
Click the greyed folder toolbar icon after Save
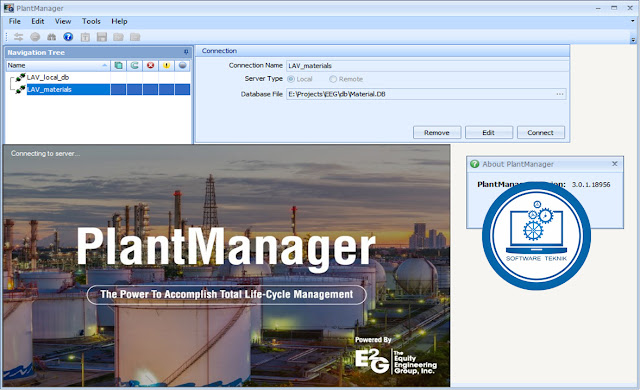tap(118, 37)
